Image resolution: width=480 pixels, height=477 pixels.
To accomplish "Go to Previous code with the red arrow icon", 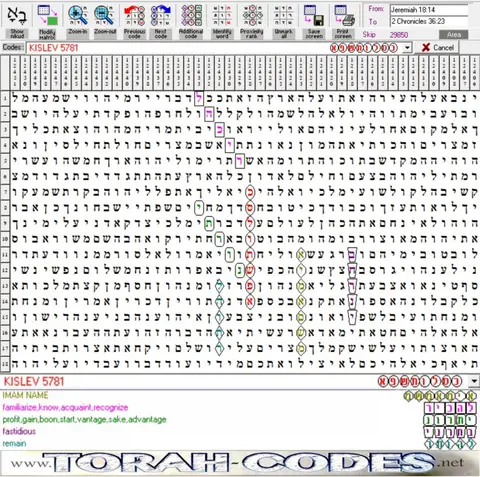I will 134,15.
